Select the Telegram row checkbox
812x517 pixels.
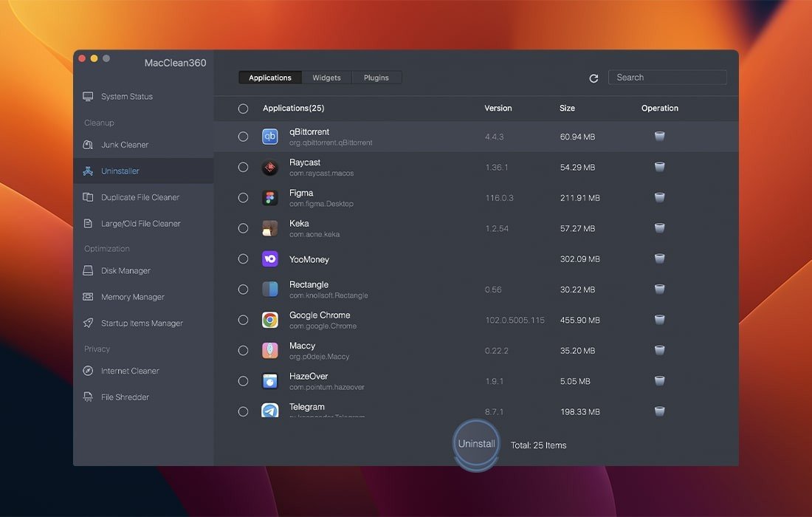click(x=243, y=411)
